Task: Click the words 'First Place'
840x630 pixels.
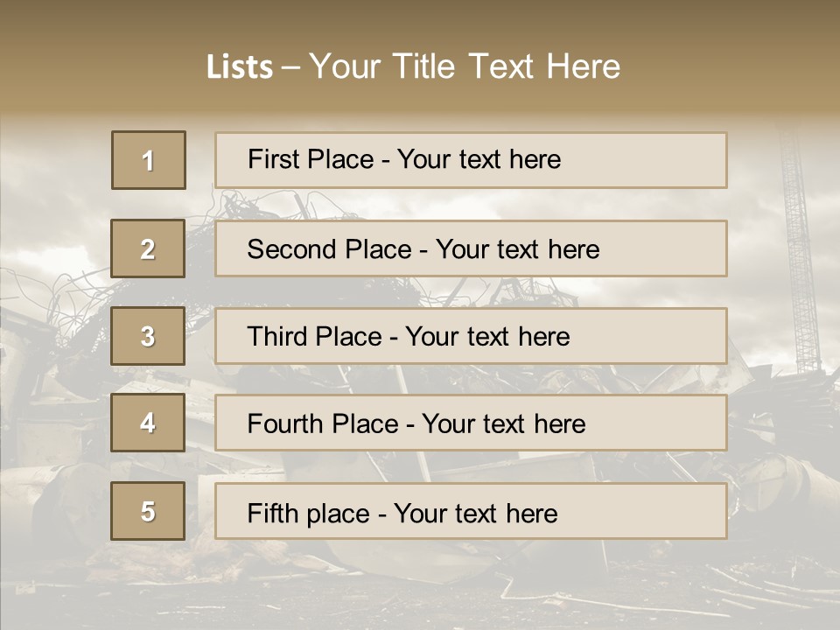Action: (x=310, y=160)
